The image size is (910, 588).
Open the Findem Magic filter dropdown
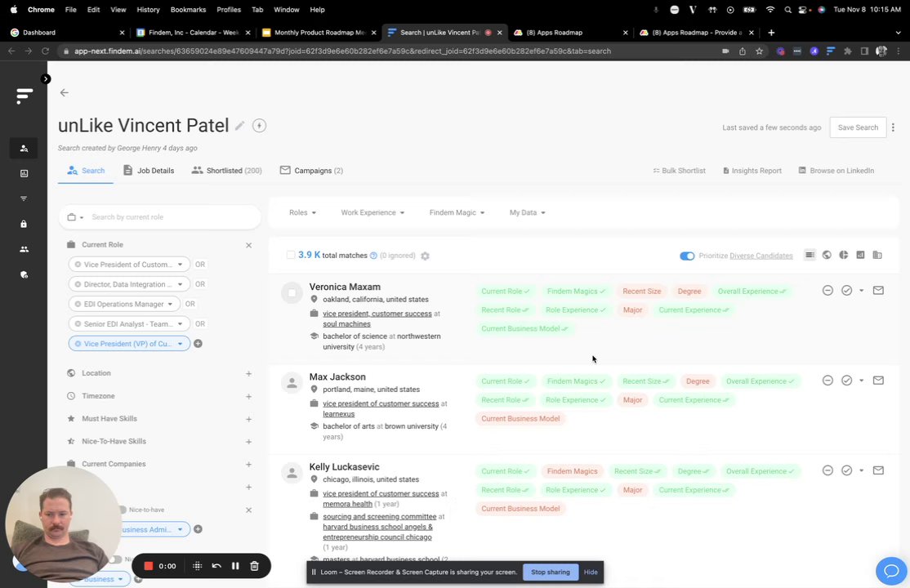[x=457, y=212]
